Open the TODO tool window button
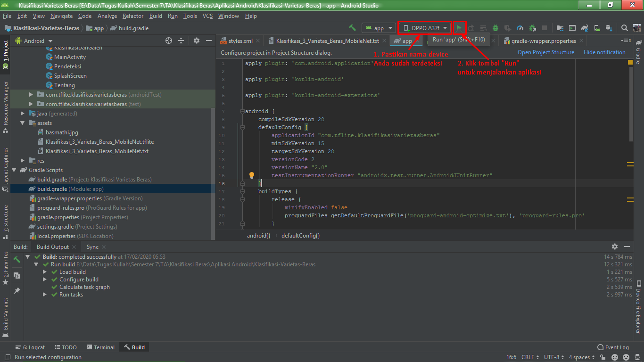Image resolution: width=644 pixels, height=362 pixels. pyautogui.click(x=66, y=347)
